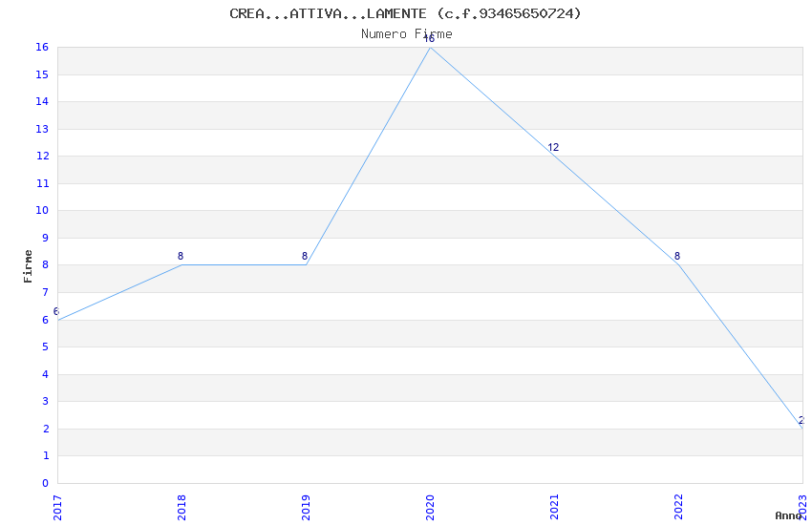This screenshot has width=812, height=525.
Task: Click the 2021 data point labeled 12
Action: tap(553, 147)
